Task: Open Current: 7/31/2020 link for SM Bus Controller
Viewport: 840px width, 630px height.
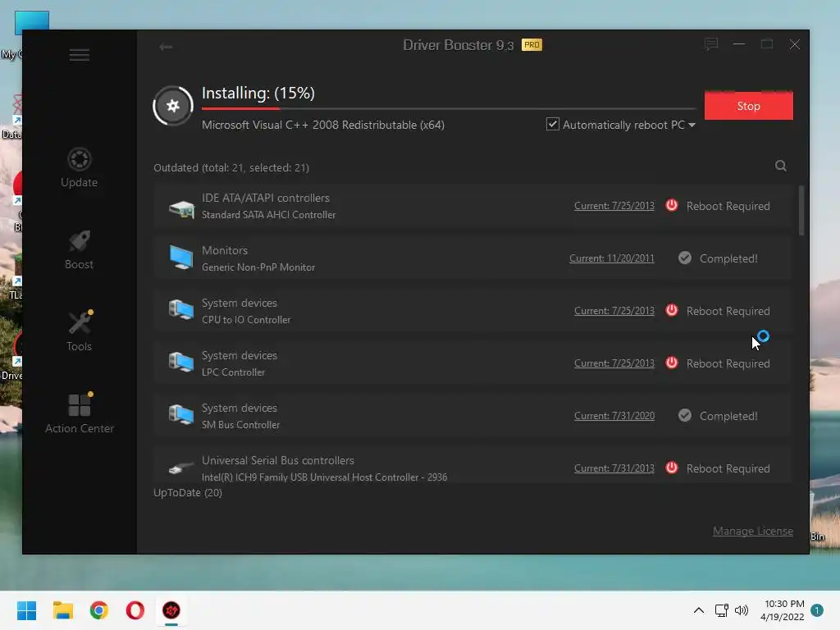Action: pyautogui.click(x=614, y=416)
